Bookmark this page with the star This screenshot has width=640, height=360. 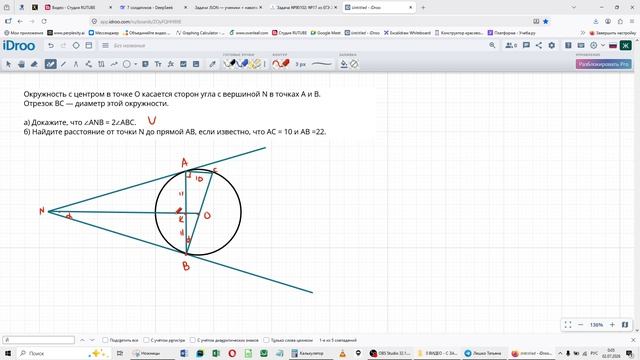546,21
